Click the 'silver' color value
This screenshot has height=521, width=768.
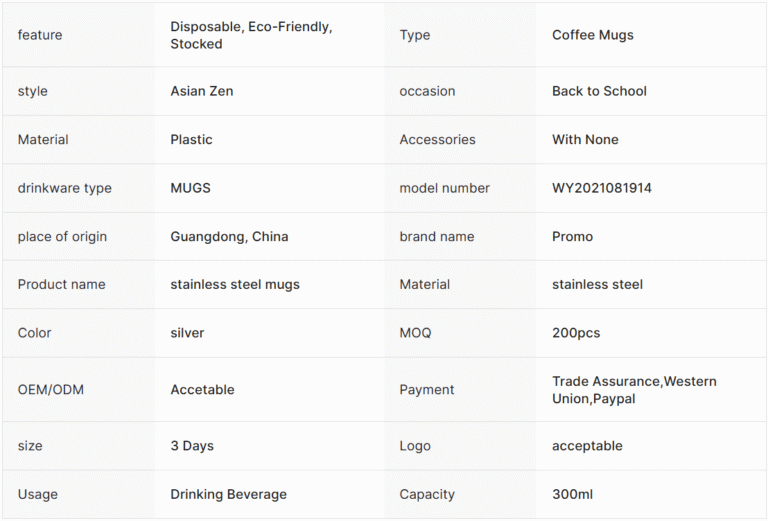[x=187, y=333]
